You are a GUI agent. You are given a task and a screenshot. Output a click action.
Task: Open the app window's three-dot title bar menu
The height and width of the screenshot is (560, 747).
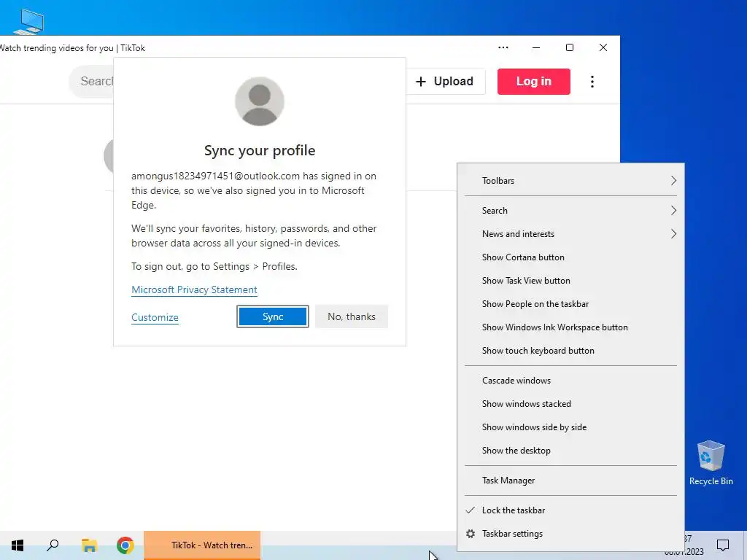tap(503, 47)
